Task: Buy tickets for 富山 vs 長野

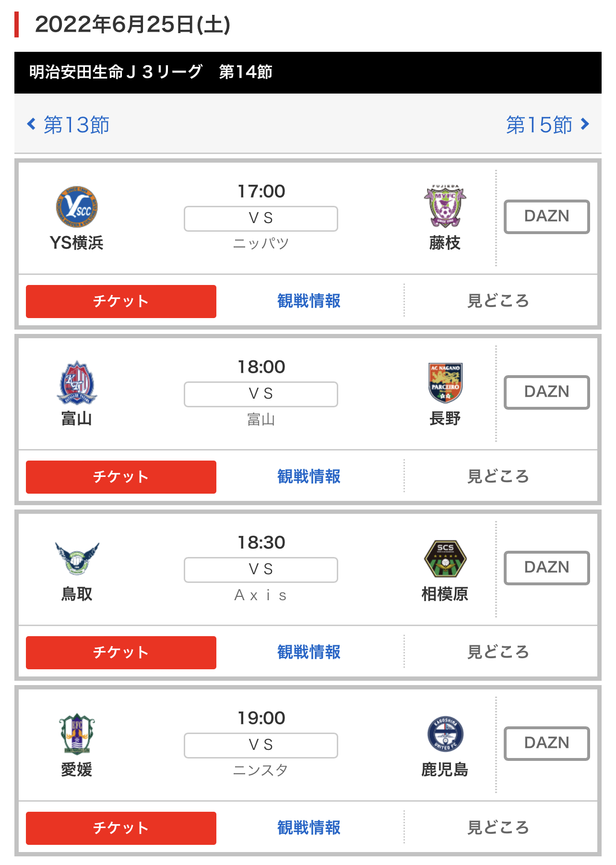Action: point(121,477)
